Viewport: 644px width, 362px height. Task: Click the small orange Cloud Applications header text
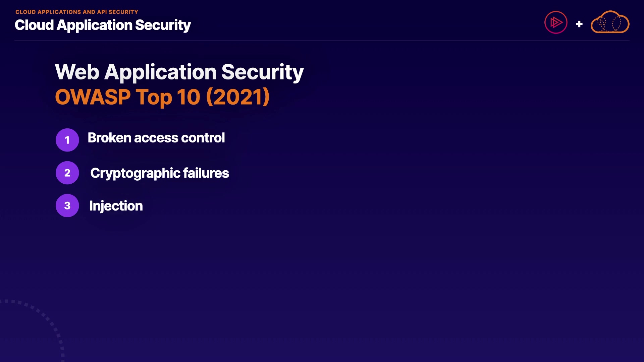76,12
